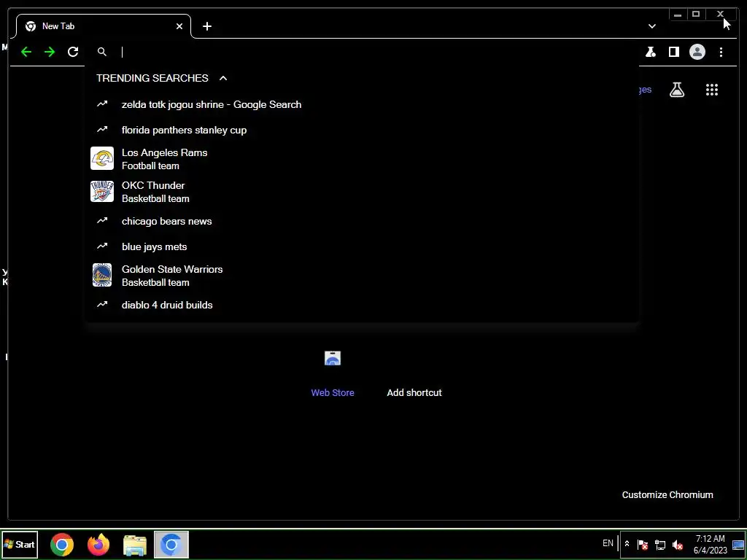Choose florida panthers stanley cup suggestion
747x560 pixels.
coord(362,130)
